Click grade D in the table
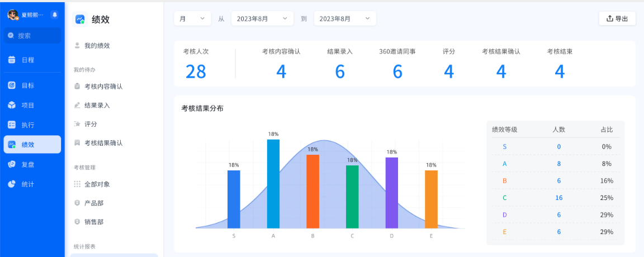This screenshot has height=257, width=644. (x=504, y=215)
